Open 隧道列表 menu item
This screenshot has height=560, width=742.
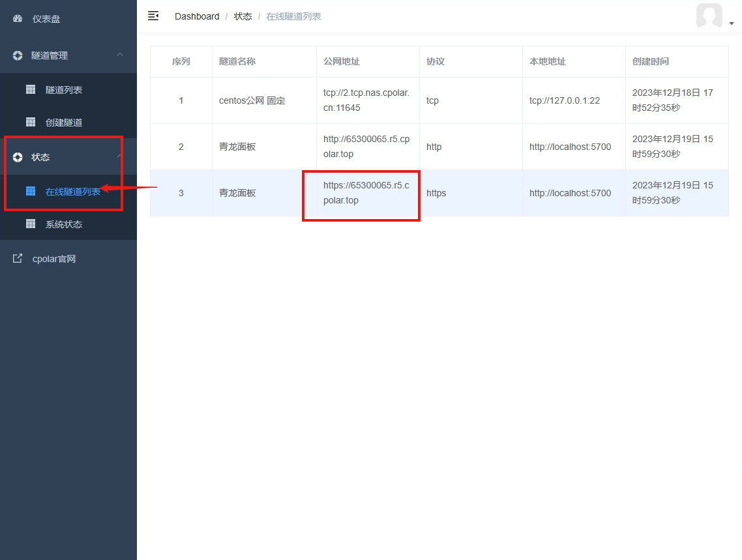[x=68, y=89]
